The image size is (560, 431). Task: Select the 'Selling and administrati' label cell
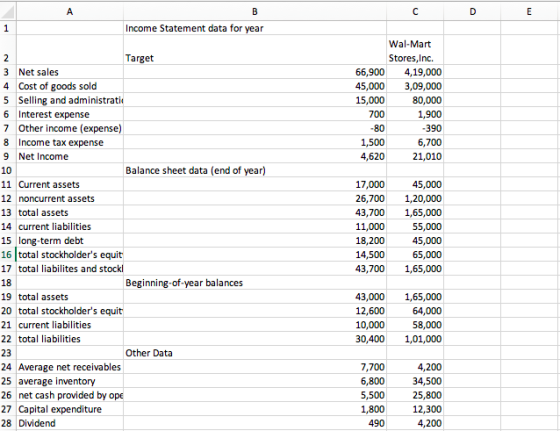coord(70,100)
